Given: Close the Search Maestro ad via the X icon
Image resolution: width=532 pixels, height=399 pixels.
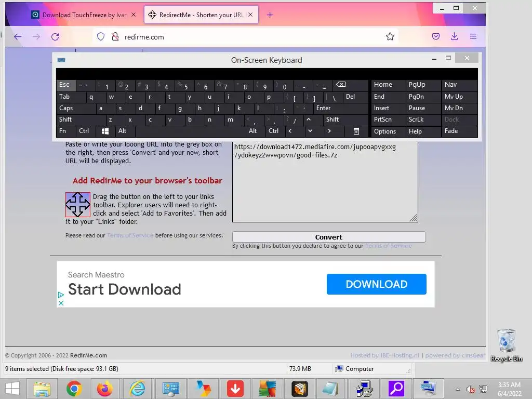Looking at the screenshot, I should point(61,303).
